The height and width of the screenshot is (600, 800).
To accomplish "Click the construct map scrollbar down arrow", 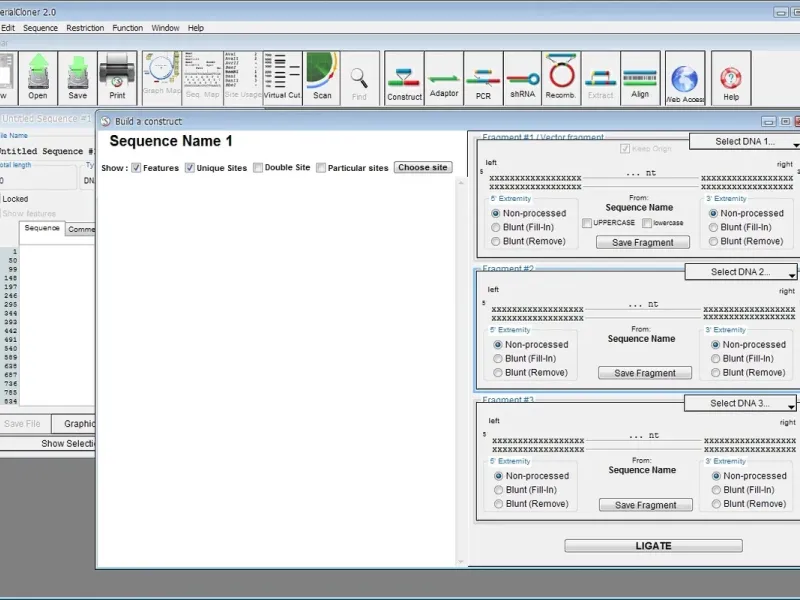I will (x=461, y=562).
